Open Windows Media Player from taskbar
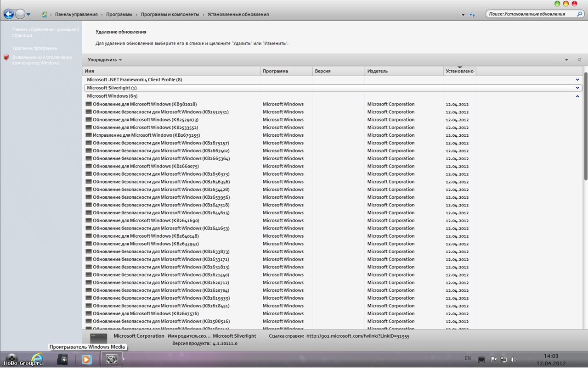The image size is (588, 368). point(86,360)
